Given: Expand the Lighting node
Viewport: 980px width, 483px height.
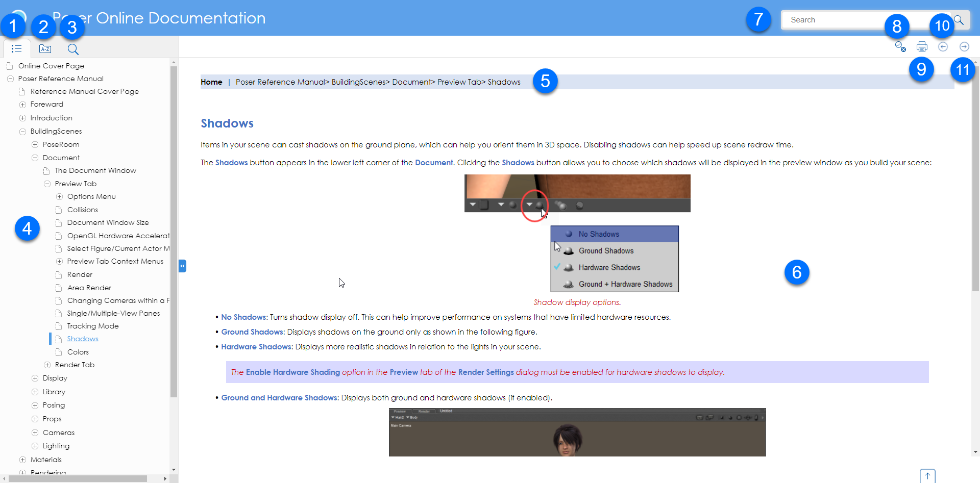Looking at the screenshot, I should (35, 446).
